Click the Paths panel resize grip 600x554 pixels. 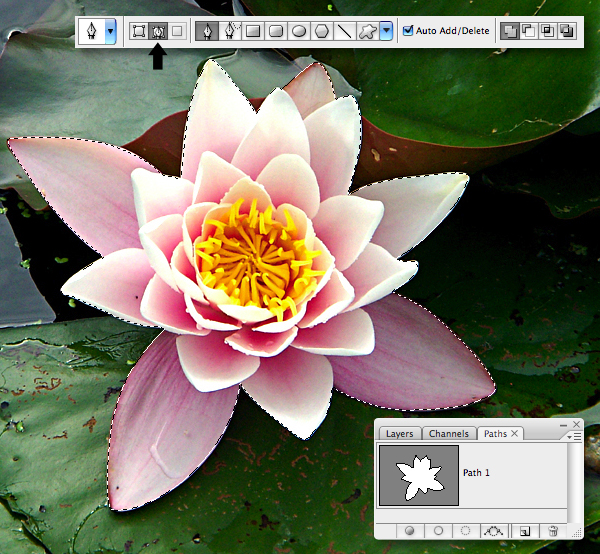pyautogui.click(x=577, y=532)
